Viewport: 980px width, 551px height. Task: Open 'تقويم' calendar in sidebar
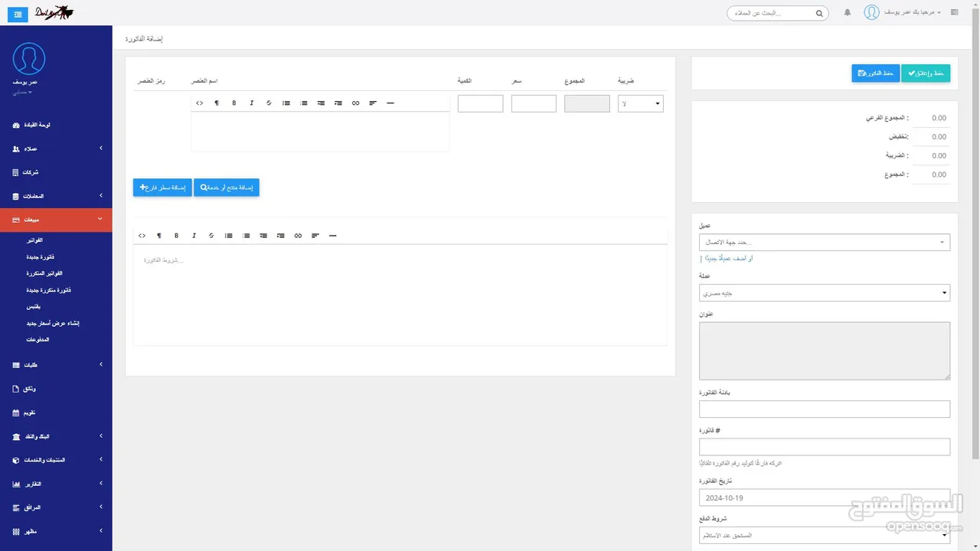tap(56, 412)
